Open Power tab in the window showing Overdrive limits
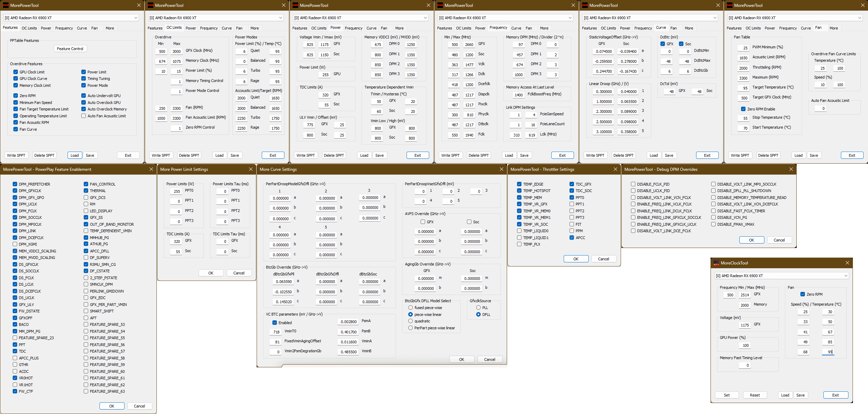Screen dimensions: 868x414 191,28
